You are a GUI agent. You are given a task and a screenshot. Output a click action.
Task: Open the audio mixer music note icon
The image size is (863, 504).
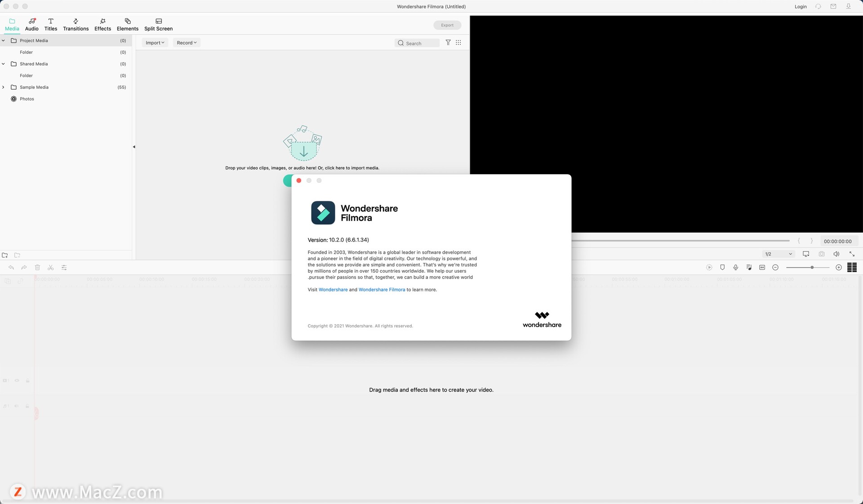point(749,267)
